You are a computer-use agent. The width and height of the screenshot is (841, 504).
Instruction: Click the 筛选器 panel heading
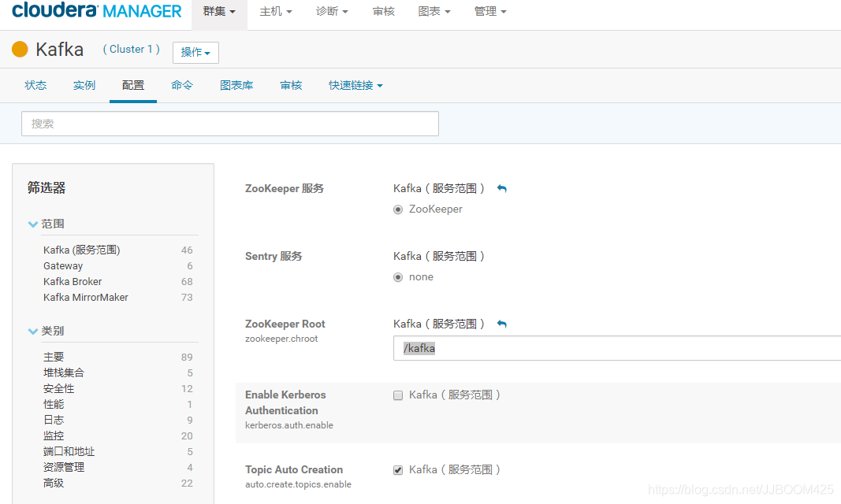pyautogui.click(x=47, y=187)
